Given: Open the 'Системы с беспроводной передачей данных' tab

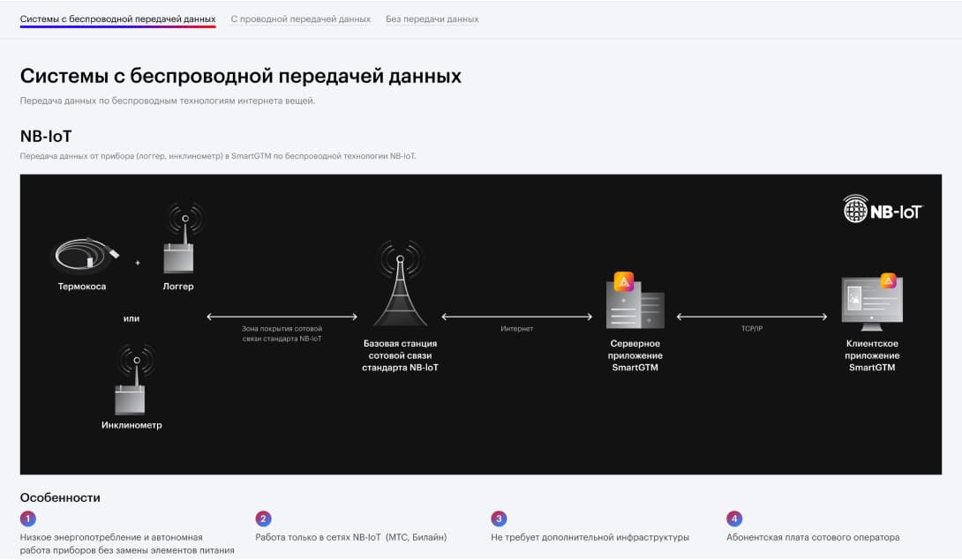Looking at the screenshot, I should (x=117, y=19).
